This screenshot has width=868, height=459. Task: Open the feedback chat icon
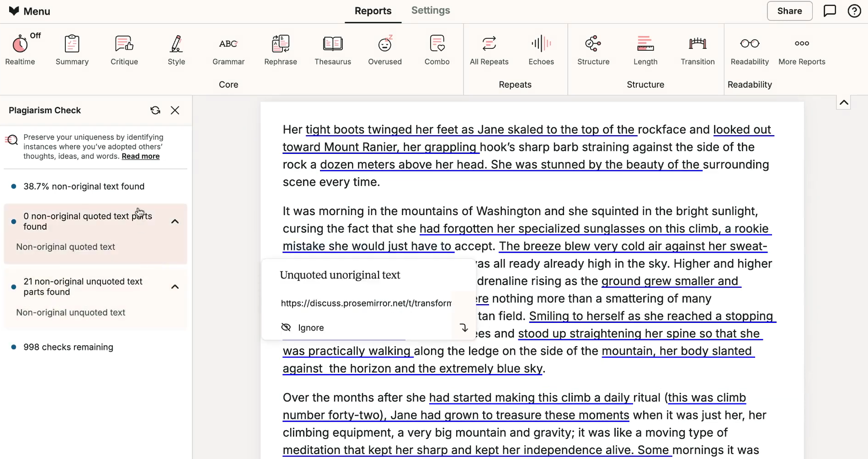click(x=830, y=11)
